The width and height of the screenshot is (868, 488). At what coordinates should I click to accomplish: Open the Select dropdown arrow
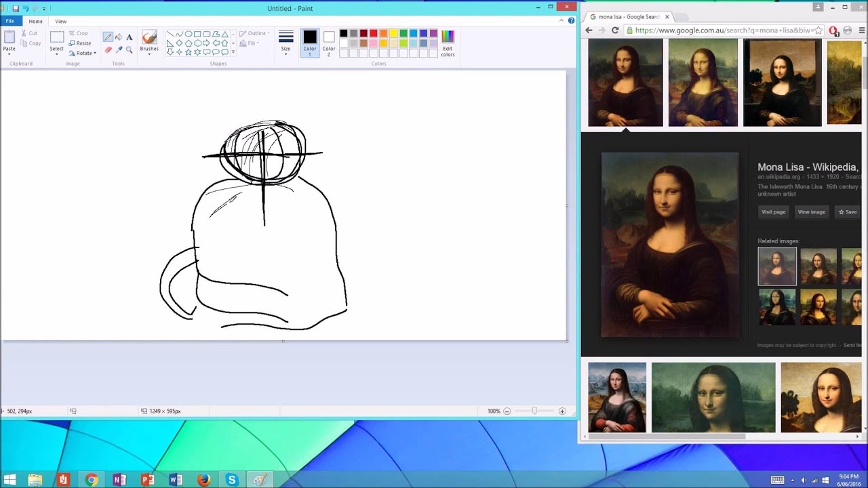point(56,54)
